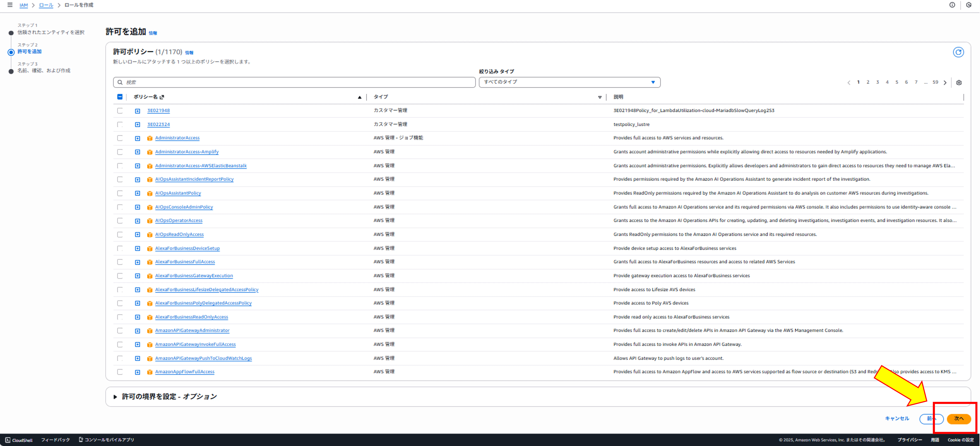Open the AlexaForBusinessLifesizeDelegatedAccessPolicy link
The width and height of the screenshot is (980, 446).
(207, 290)
